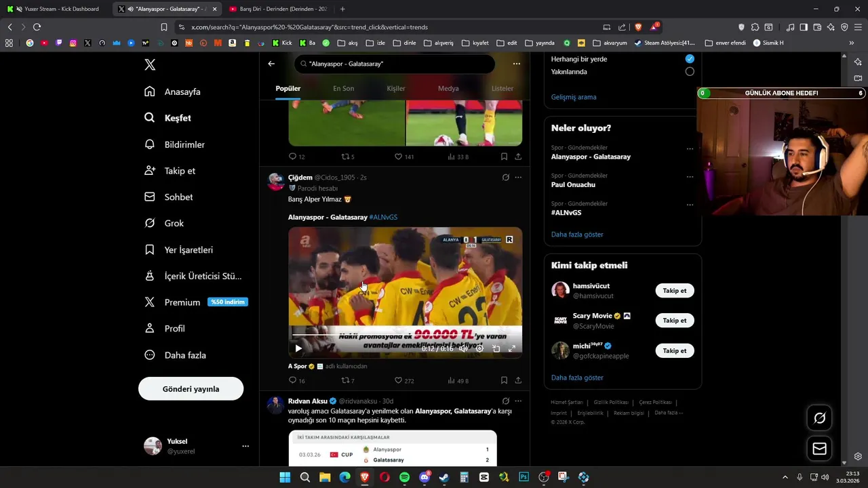Open new browser tab
This screenshot has height=488, width=868.
tap(342, 9)
